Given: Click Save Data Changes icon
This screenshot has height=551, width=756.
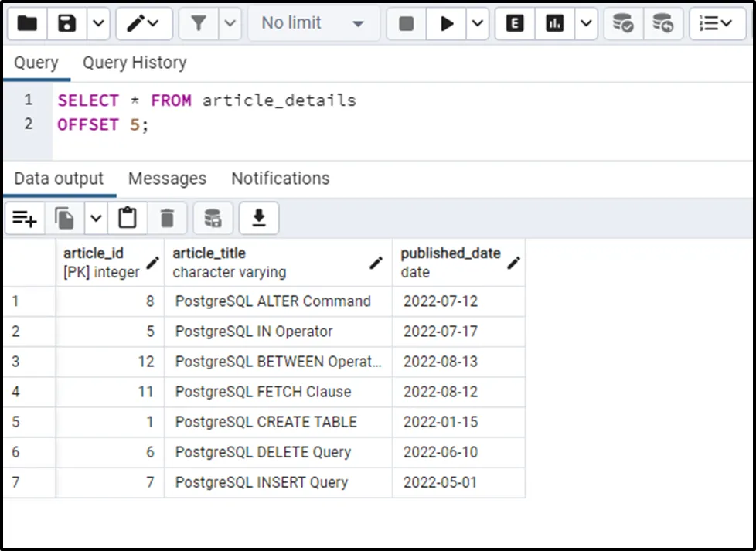Looking at the screenshot, I should tap(213, 219).
